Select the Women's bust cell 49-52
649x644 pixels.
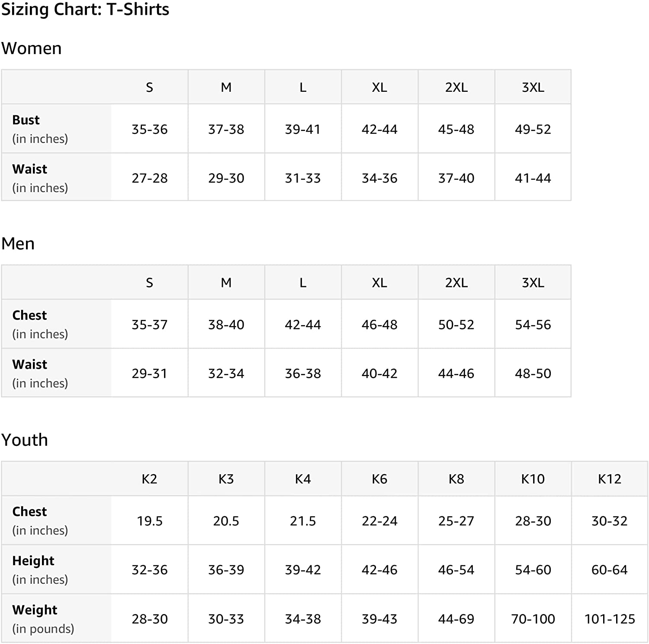click(x=533, y=129)
